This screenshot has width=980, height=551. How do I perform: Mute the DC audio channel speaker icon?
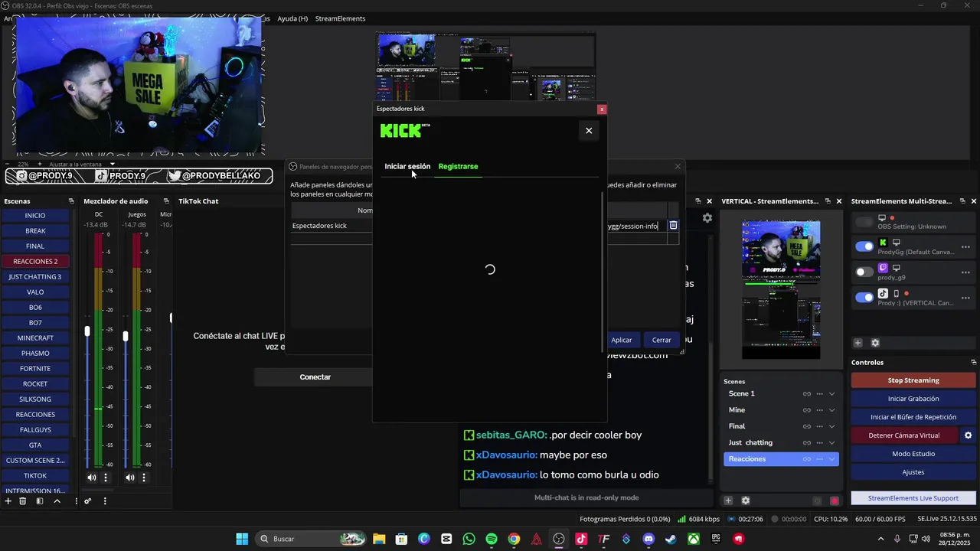pos(92,478)
